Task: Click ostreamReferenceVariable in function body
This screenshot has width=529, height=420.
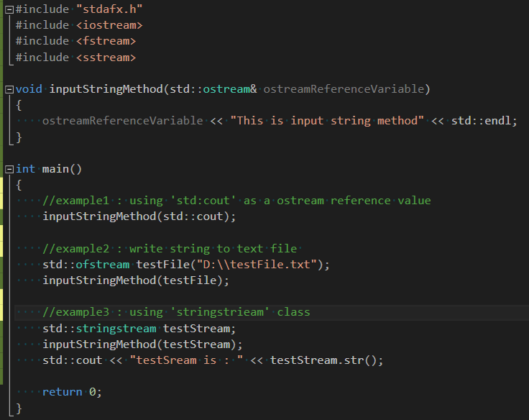Action: (122, 121)
